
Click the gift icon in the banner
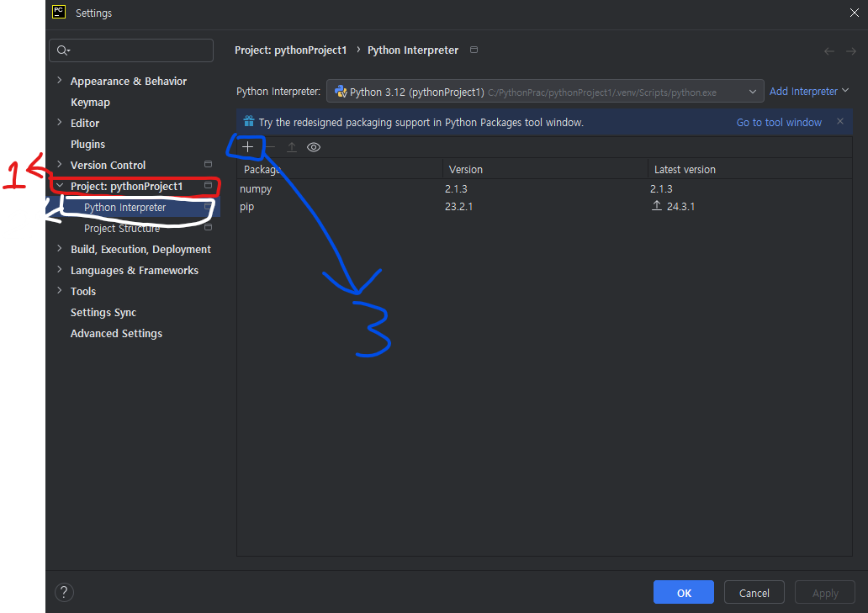[249, 121]
